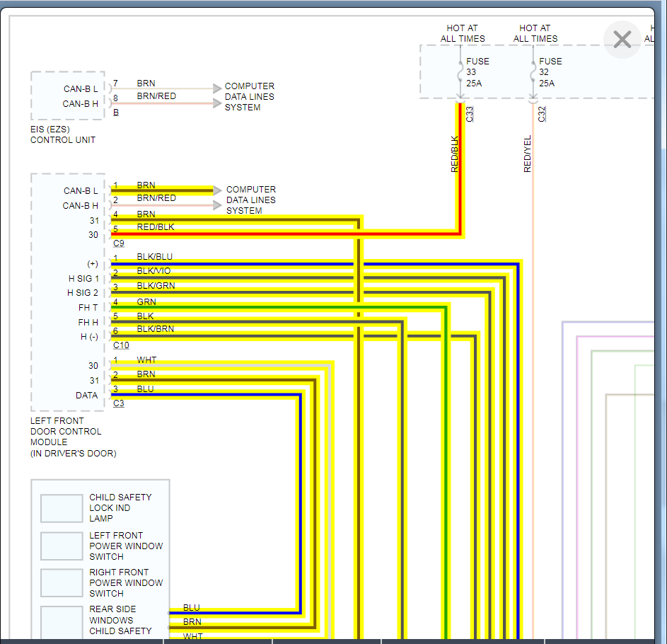This screenshot has width=667, height=644.
Task: Open the C32 connector label
Action: 543,114
